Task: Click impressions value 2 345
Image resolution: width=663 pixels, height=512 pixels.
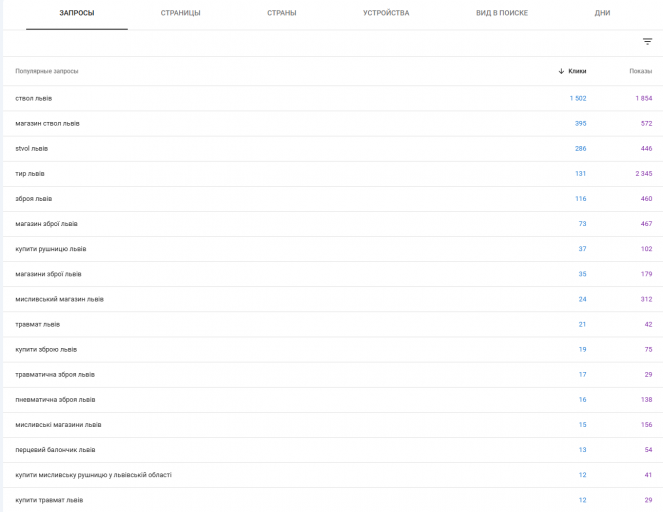Action: click(x=644, y=173)
